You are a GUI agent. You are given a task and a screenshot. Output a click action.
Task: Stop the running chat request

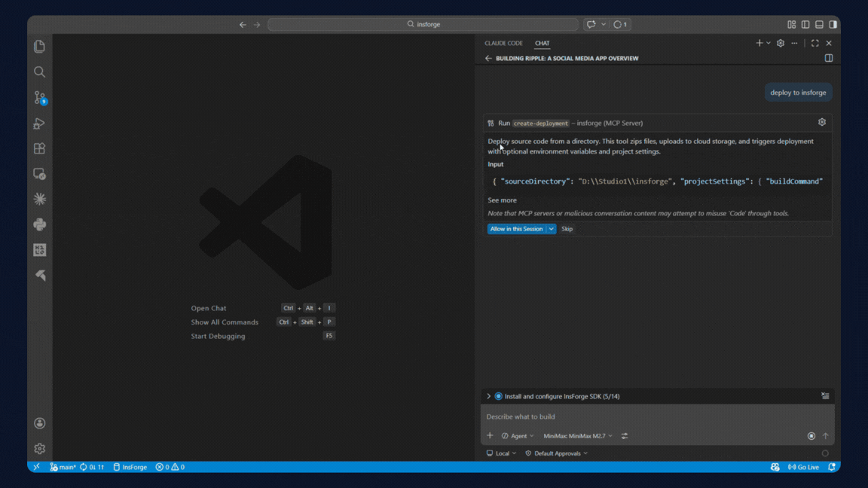point(811,436)
